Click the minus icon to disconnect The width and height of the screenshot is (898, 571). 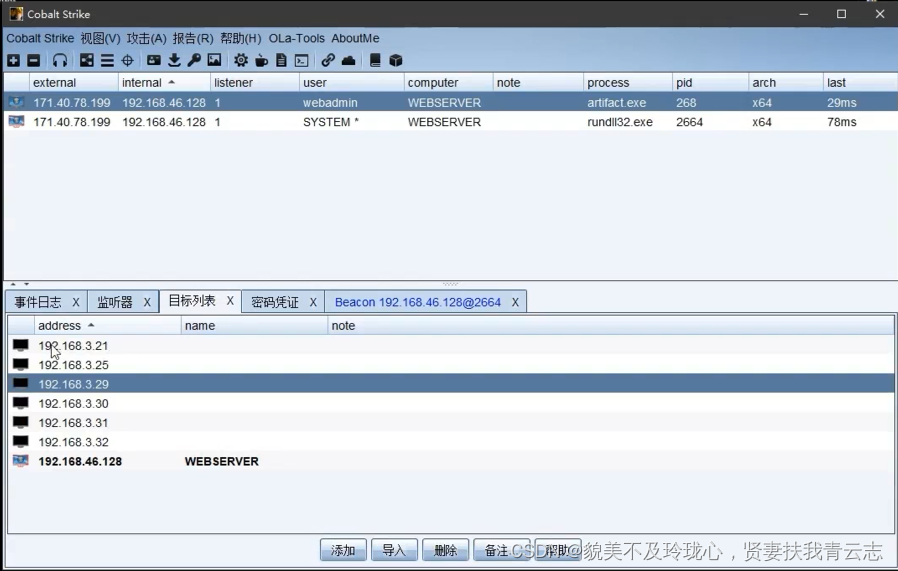pyautogui.click(x=34, y=60)
